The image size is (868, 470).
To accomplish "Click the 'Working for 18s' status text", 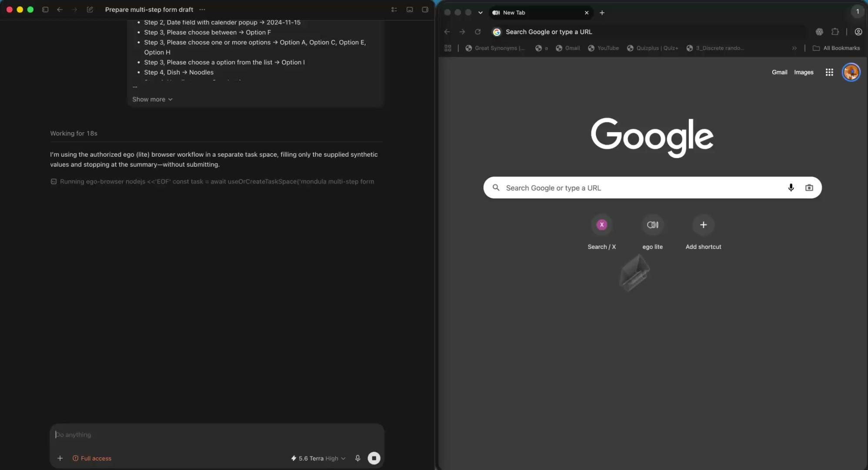I will [73, 133].
